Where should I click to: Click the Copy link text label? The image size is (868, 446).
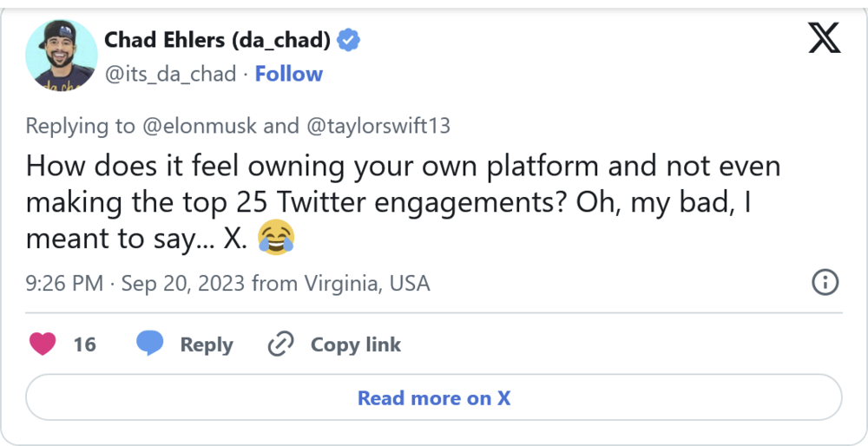click(x=356, y=344)
